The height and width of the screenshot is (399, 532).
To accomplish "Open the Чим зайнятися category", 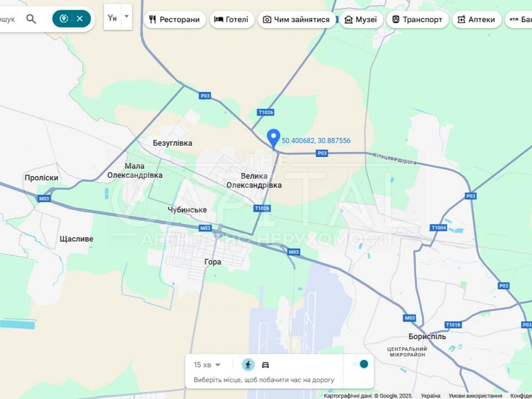I will click(x=296, y=19).
